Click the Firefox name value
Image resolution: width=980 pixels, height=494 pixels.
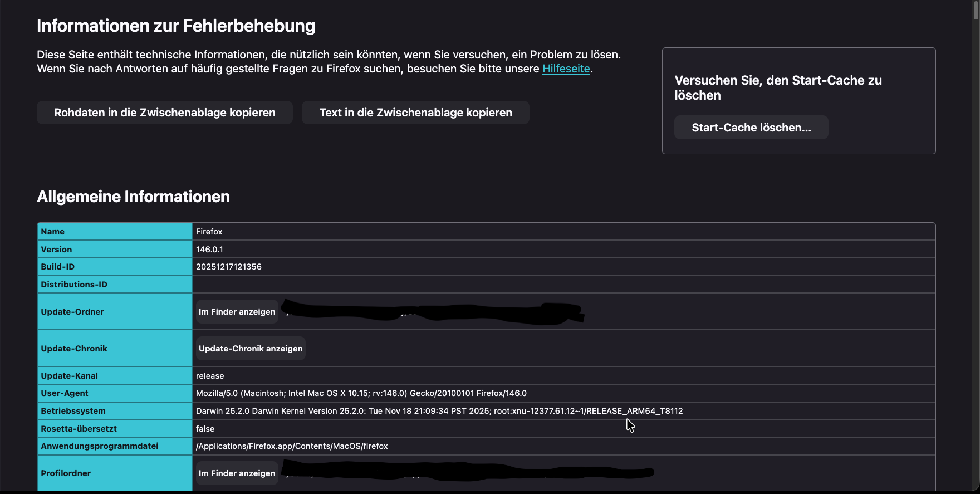209,232
